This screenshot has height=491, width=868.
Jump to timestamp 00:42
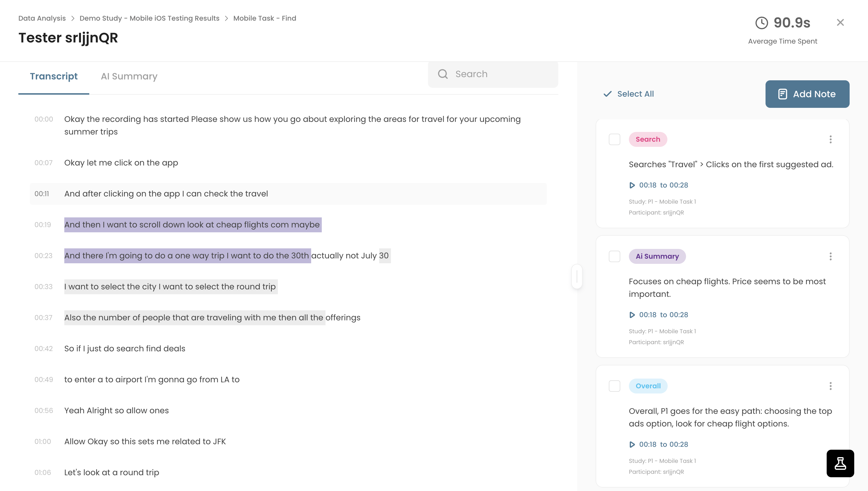44,349
